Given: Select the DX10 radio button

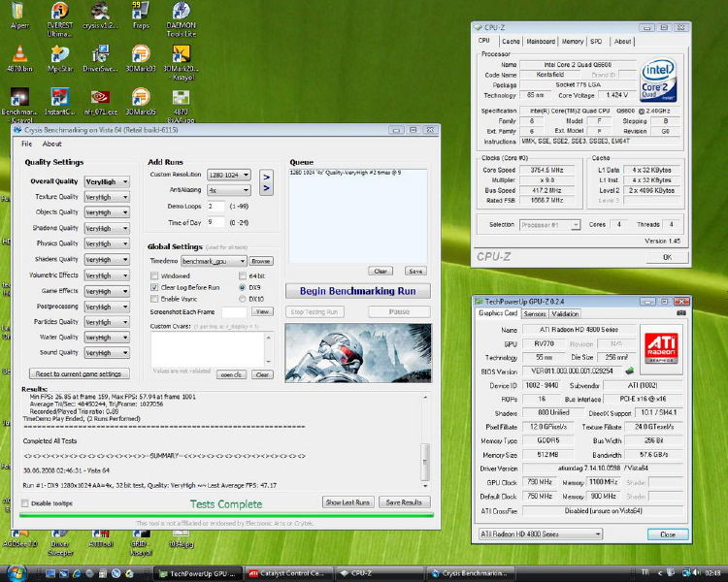Looking at the screenshot, I should coord(243,299).
